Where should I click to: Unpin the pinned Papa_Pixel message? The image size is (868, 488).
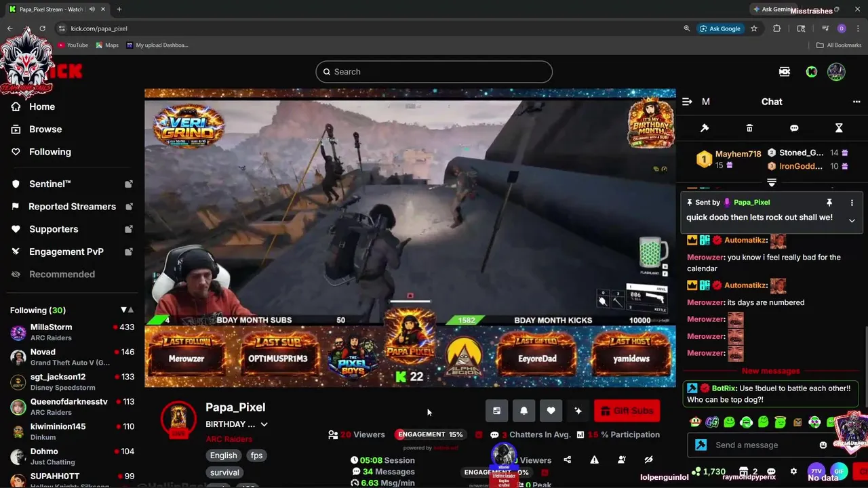[829, 203]
